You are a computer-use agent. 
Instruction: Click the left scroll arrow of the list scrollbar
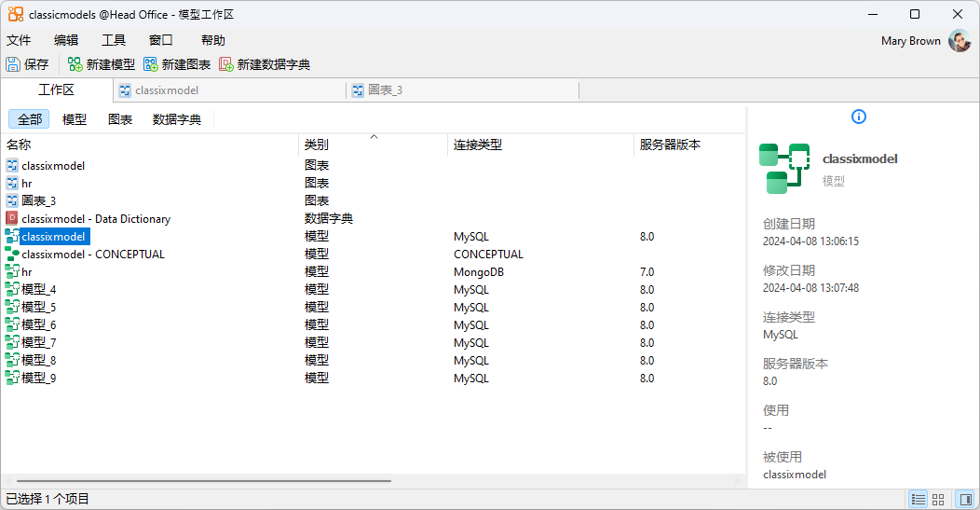tap(7, 481)
